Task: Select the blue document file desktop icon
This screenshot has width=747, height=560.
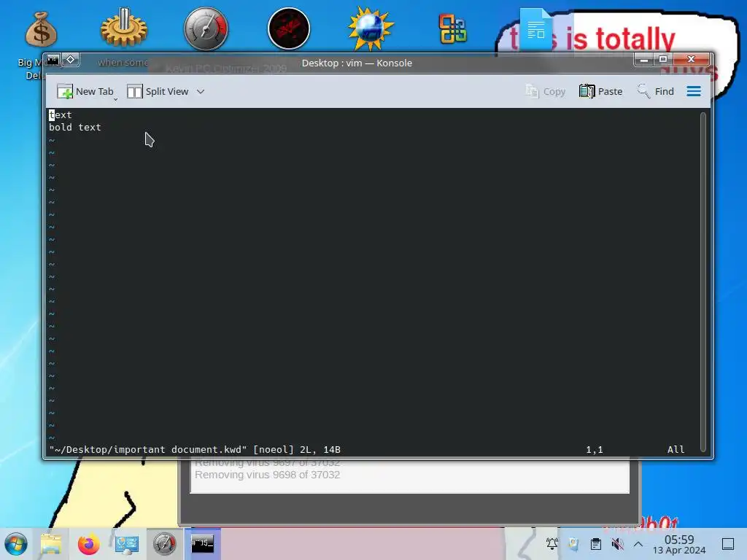Action: (535, 29)
